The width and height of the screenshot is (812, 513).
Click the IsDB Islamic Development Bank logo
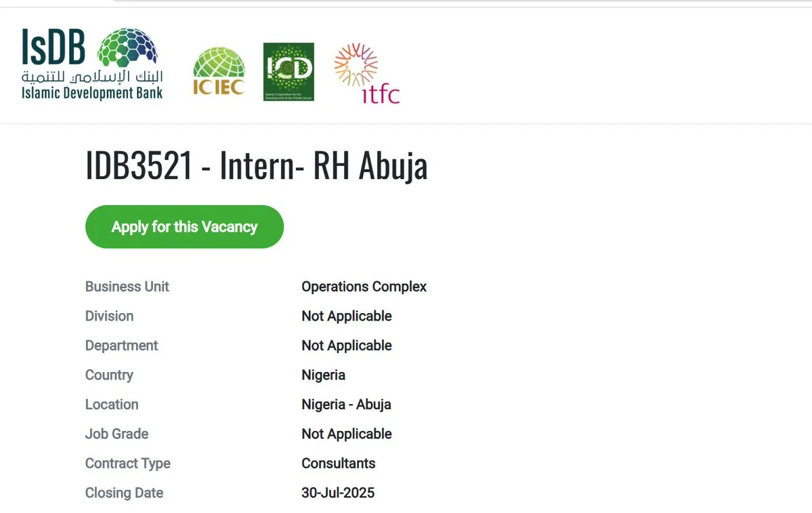tap(92, 64)
